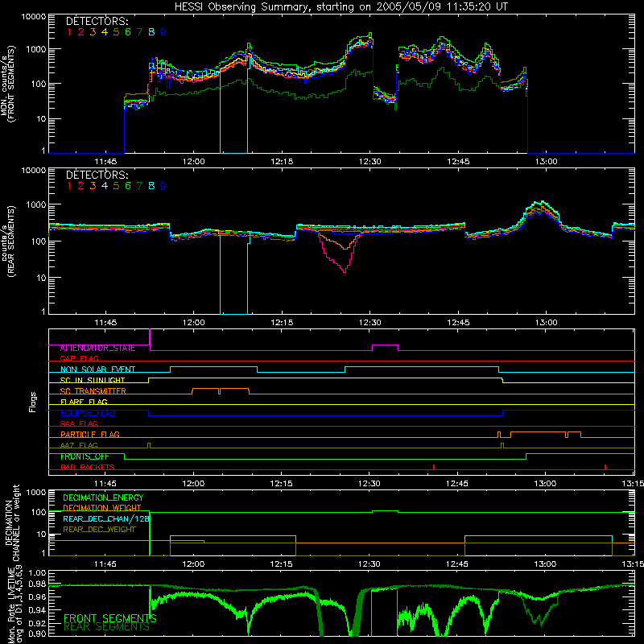
Task: Click the 'NON_SOLAR_EVENT' flag label
Action: pos(97,369)
